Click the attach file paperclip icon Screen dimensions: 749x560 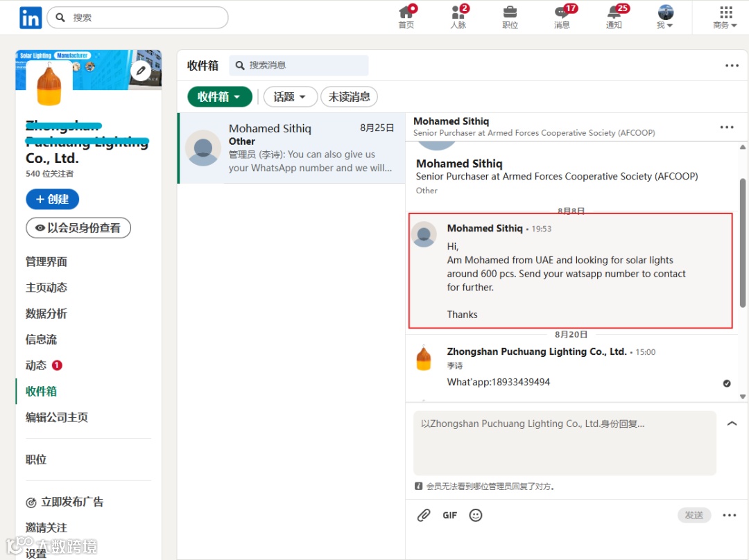point(424,515)
